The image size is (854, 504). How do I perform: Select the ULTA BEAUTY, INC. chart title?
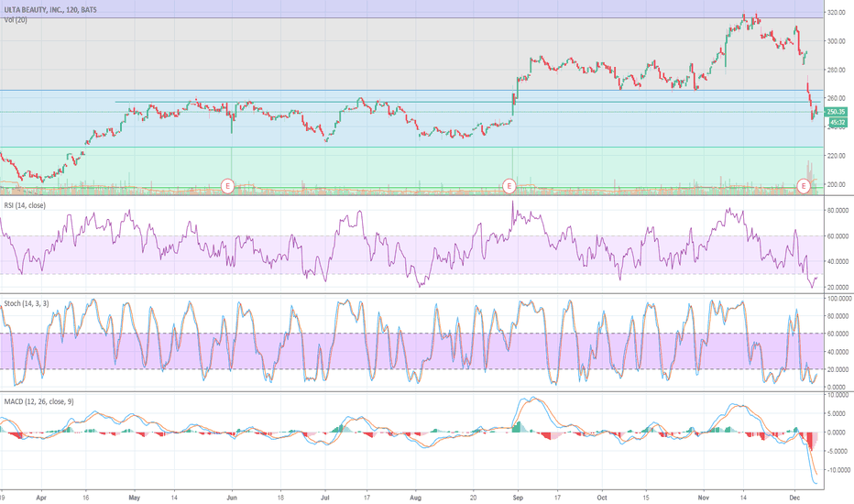pos(50,10)
